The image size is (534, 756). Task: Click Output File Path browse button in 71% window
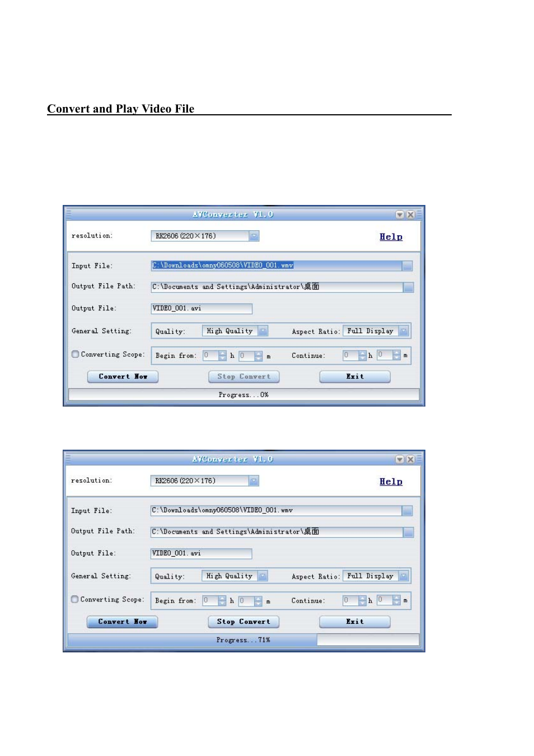[x=408, y=532]
